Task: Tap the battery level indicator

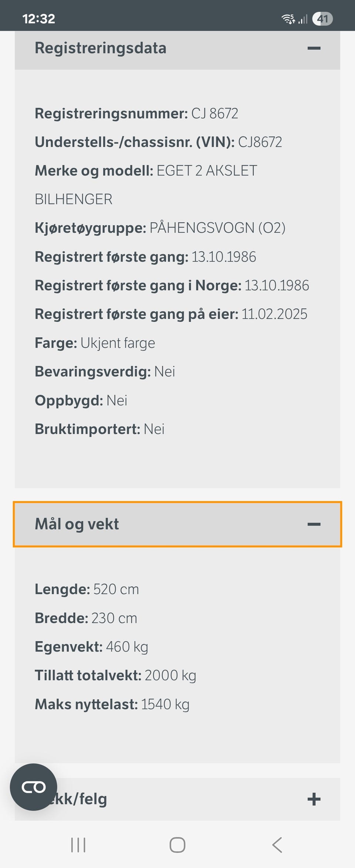Action: 322,18
